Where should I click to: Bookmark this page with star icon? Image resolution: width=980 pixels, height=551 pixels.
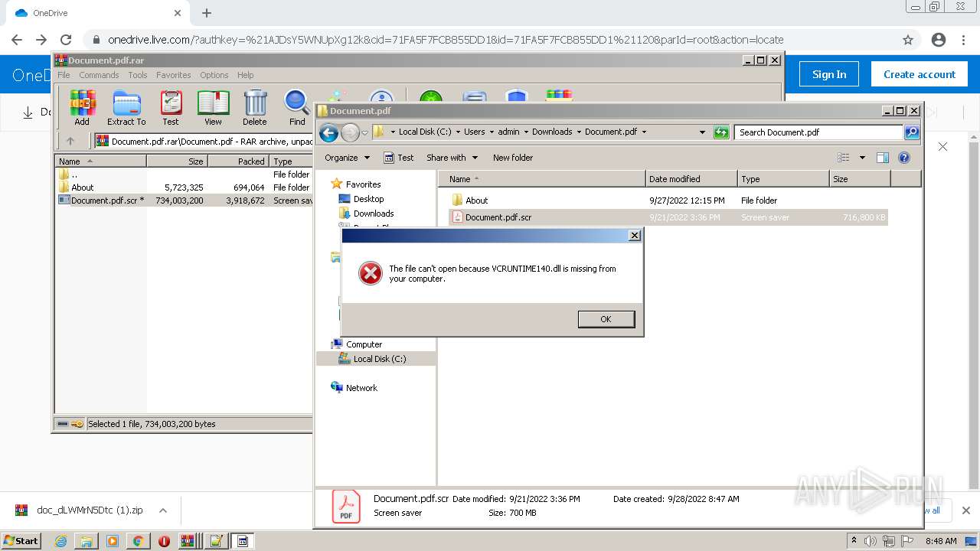tap(908, 40)
